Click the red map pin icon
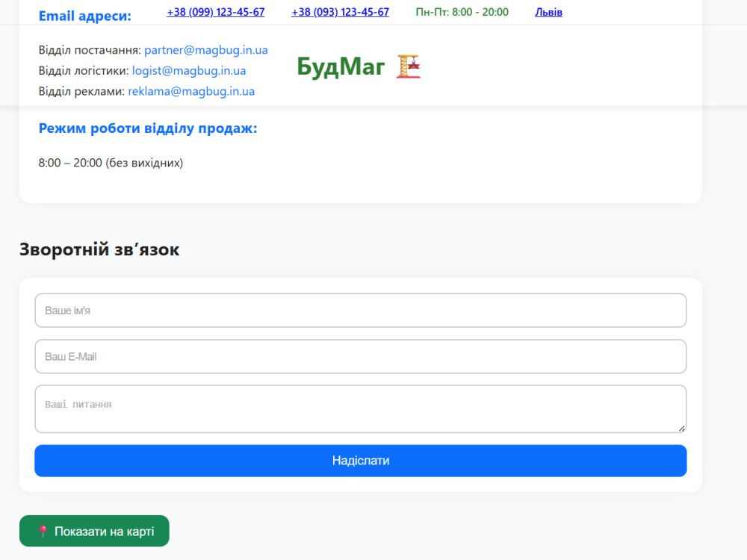Image resolution: width=747 pixels, height=560 pixels. [43, 531]
